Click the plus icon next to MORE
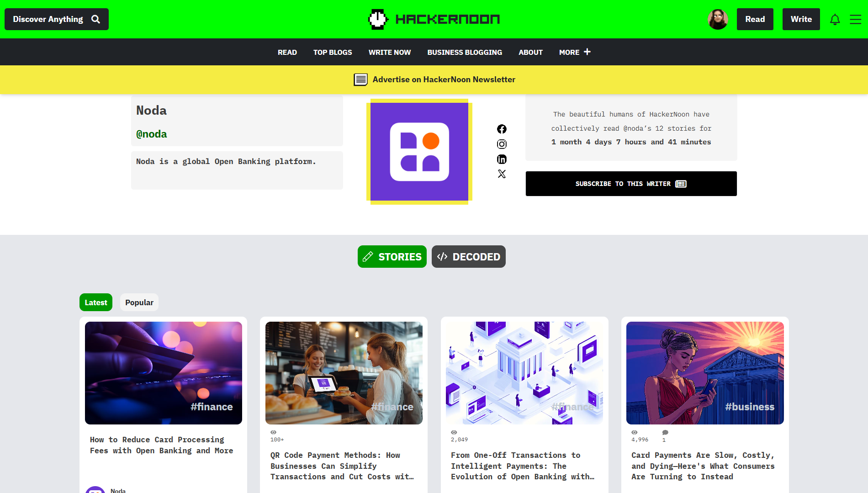The width and height of the screenshot is (868, 493). tap(587, 52)
